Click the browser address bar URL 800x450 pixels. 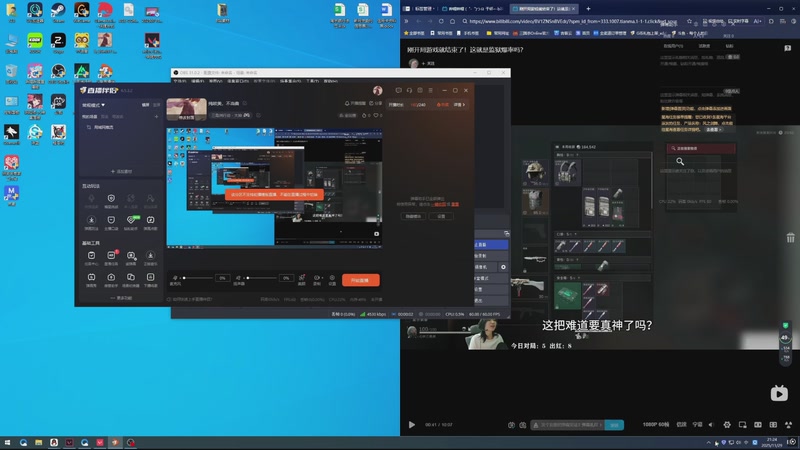pos(572,21)
